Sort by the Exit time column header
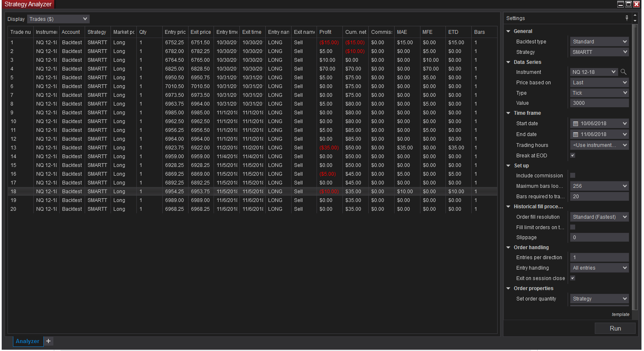 click(252, 32)
